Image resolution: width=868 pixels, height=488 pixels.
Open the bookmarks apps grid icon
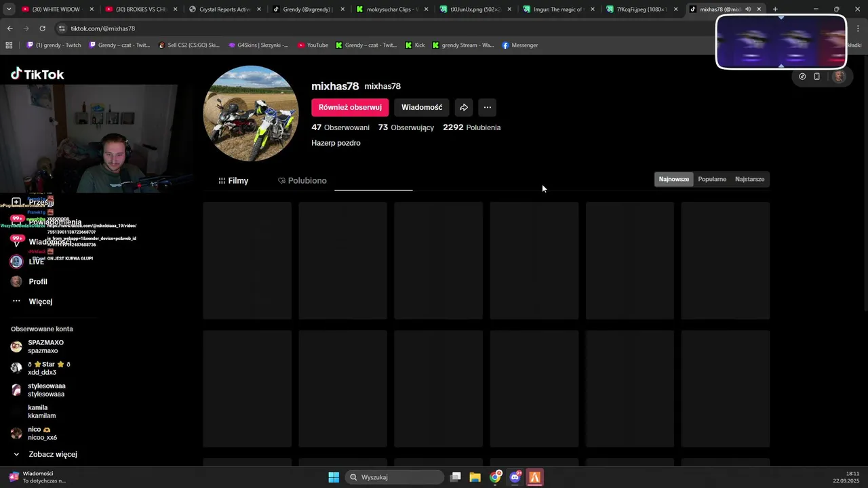tap(9, 45)
